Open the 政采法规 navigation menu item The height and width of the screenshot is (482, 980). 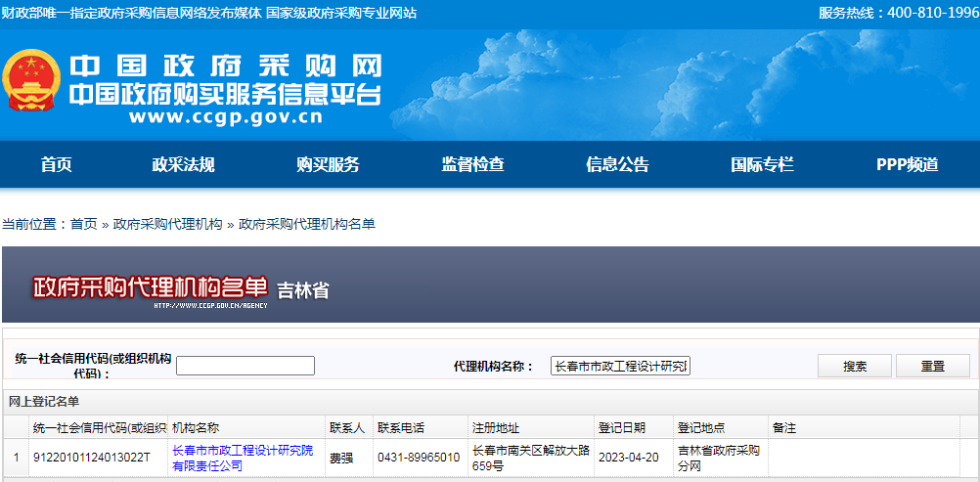tap(183, 164)
